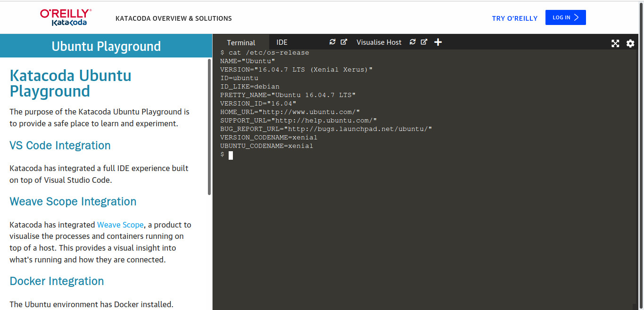Image resolution: width=644 pixels, height=310 pixels.
Task: Click the instructions panel scrollbar
Action: tap(209, 126)
